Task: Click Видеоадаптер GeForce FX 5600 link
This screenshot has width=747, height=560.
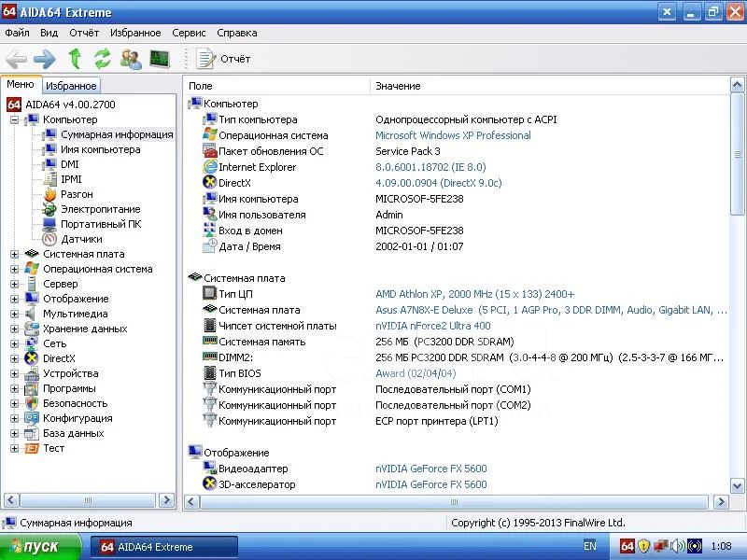Action: tap(431, 469)
